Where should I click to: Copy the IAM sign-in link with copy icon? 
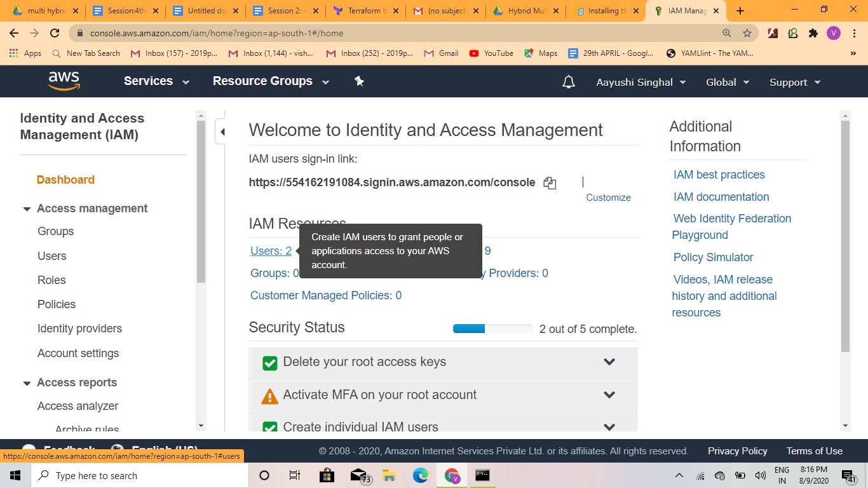(550, 183)
